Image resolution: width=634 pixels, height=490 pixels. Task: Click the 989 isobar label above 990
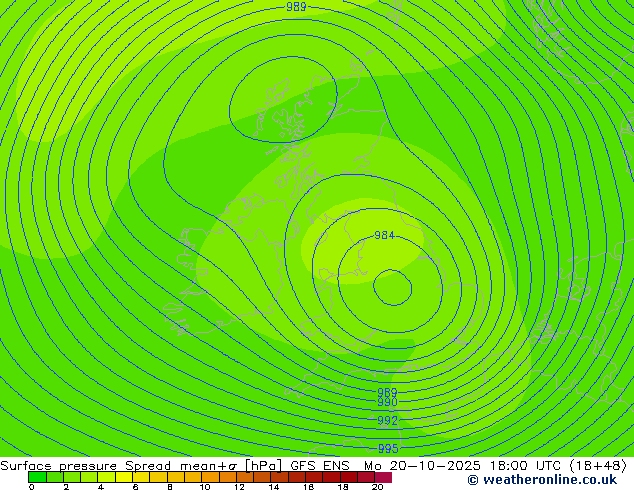click(387, 392)
